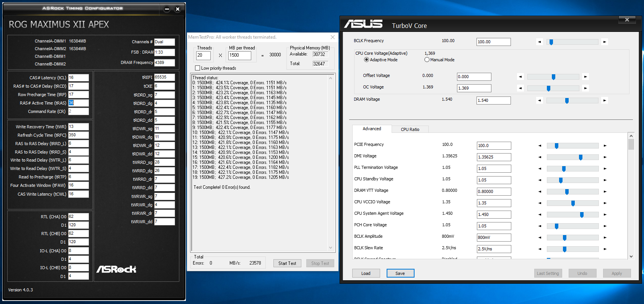Click the Command Rate (CR) field
Viewport: 644px width, 304px height.
point(78,111)
